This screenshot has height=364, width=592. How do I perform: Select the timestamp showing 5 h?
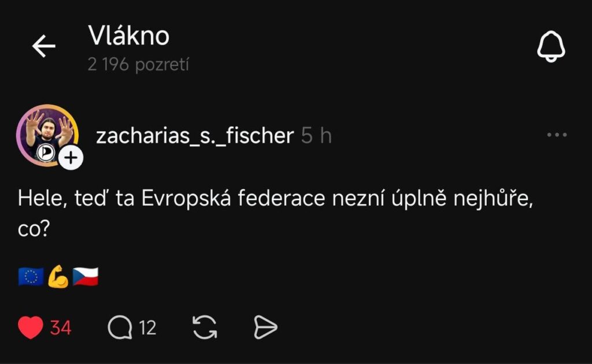(x=314, y=136)
